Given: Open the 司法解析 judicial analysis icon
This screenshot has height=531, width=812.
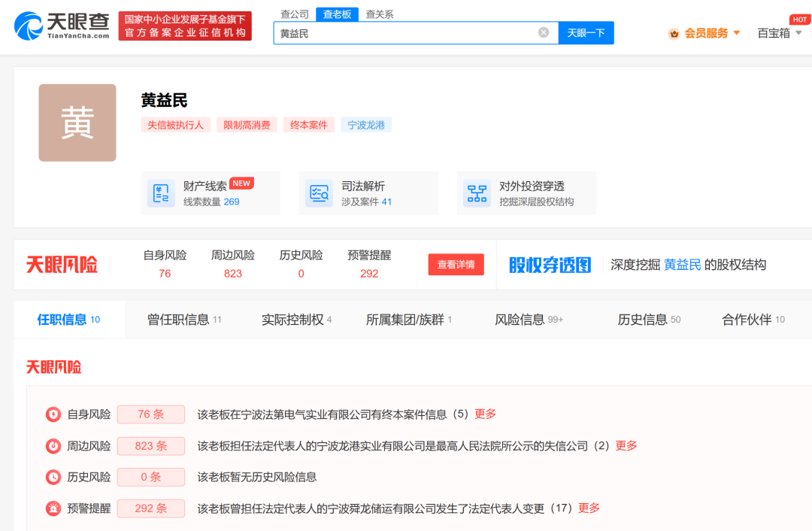Looking at the screenshot, I should tap(319, 193).
